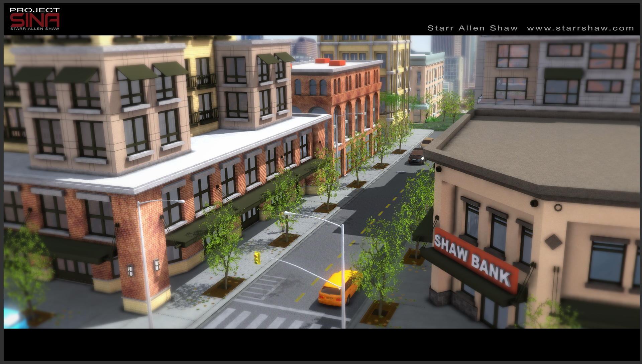The width and height of the screenshot is (642, 364).
Task: Click the yellow traffic light
Action: (x=257, y=258)
